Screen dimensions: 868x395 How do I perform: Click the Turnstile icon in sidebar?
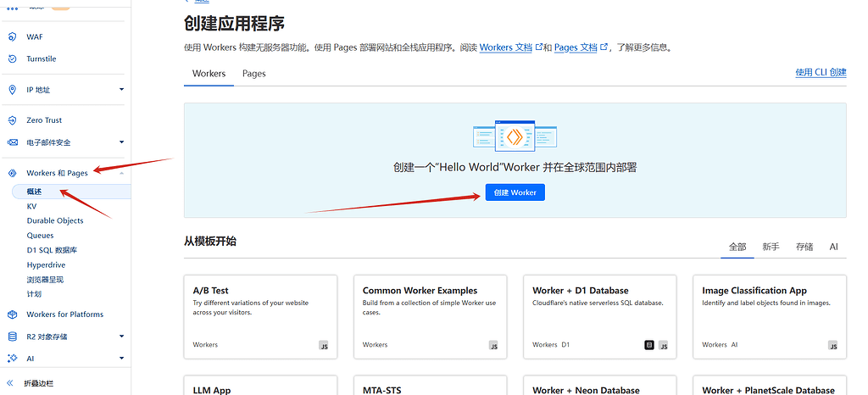click(12, 58)
